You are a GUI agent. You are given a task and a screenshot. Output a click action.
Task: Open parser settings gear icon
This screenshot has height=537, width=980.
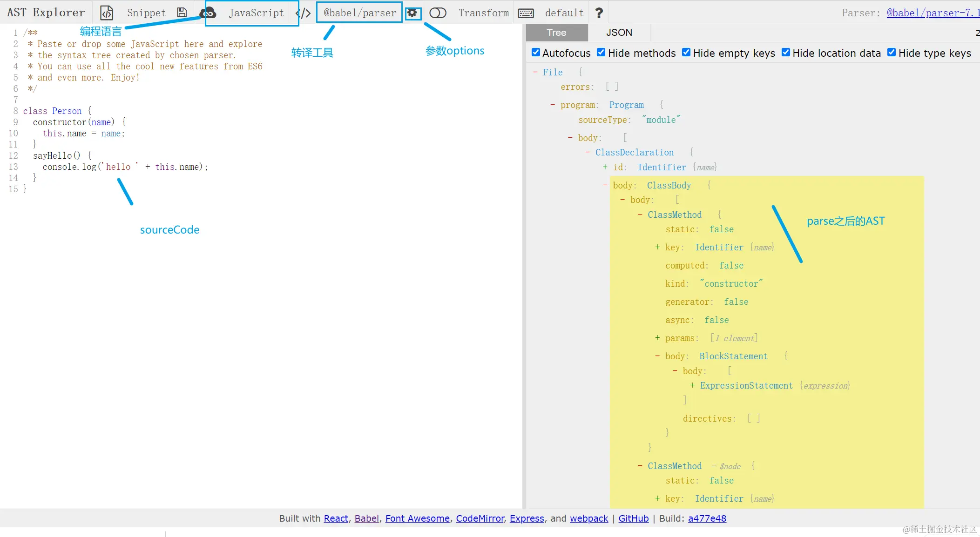pos(412,13)
